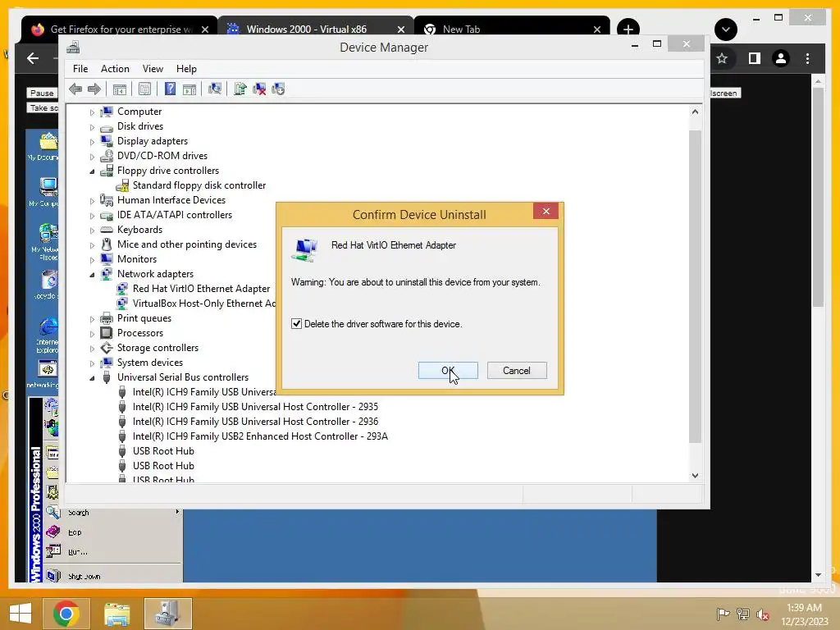Open the Action menu

coord(115,69)
